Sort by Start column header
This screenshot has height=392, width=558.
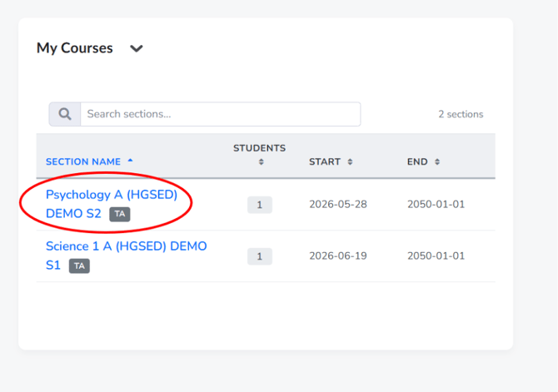(x=325, y=161)
